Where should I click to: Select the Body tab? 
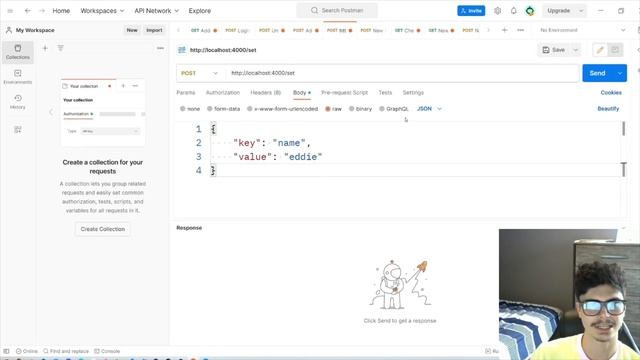click(302, 93)
